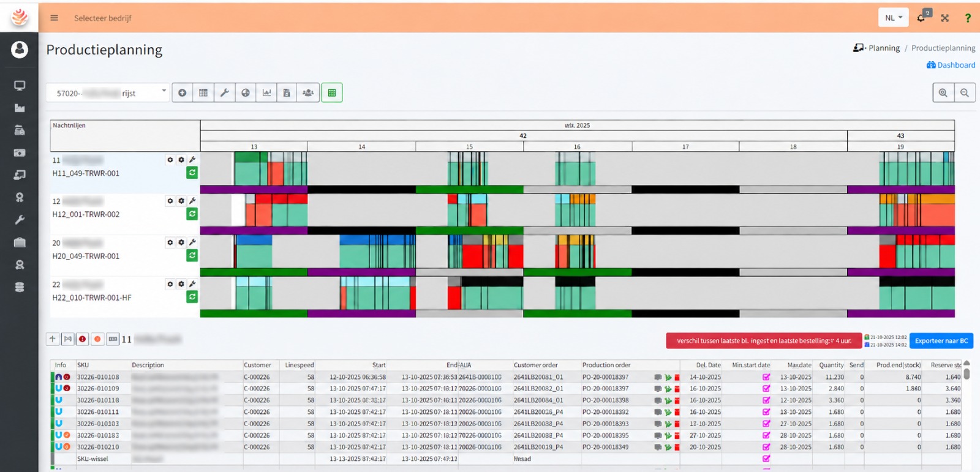This screenshot has width=980, height=472.
Task: Open the monitor icon in left sidebar
Action: tap(20, 86)
